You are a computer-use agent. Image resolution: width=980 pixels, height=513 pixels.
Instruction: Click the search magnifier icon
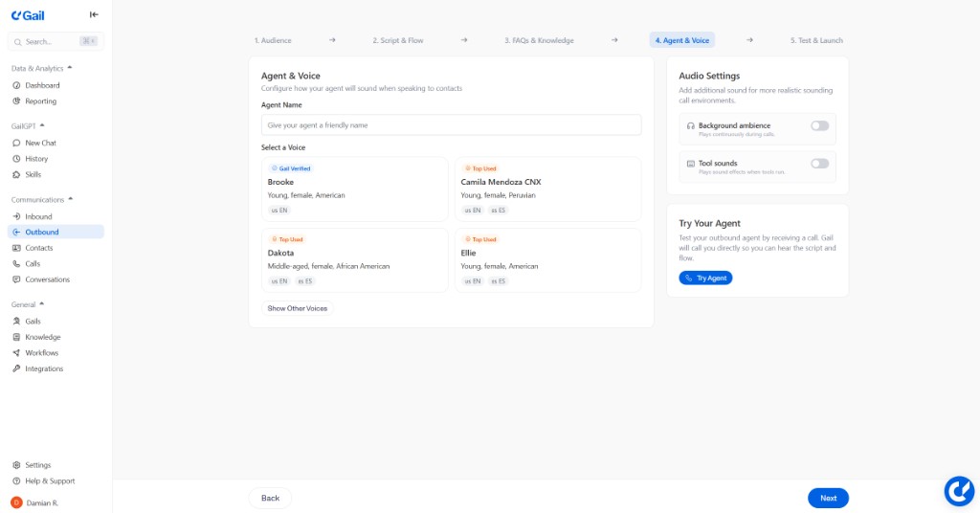[17, 42]
